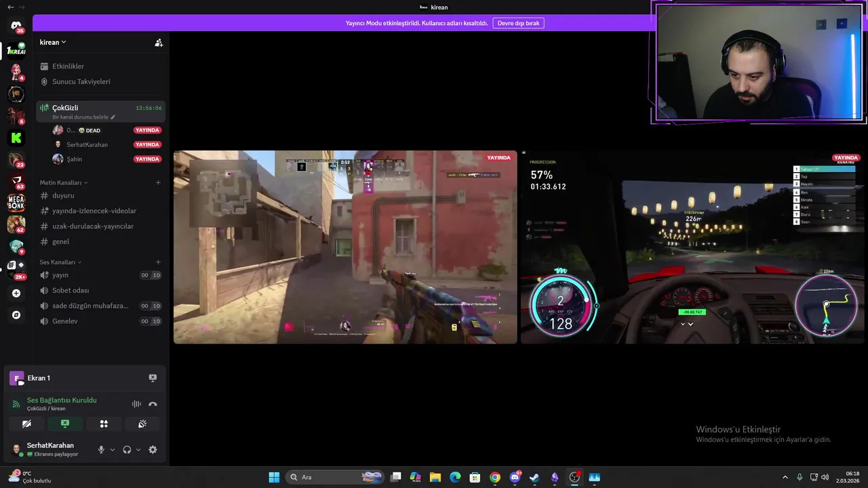This screenshot has width=868, height=488.
Task: Open Google Chrome from the taskbar
Action: pos(495,477)
